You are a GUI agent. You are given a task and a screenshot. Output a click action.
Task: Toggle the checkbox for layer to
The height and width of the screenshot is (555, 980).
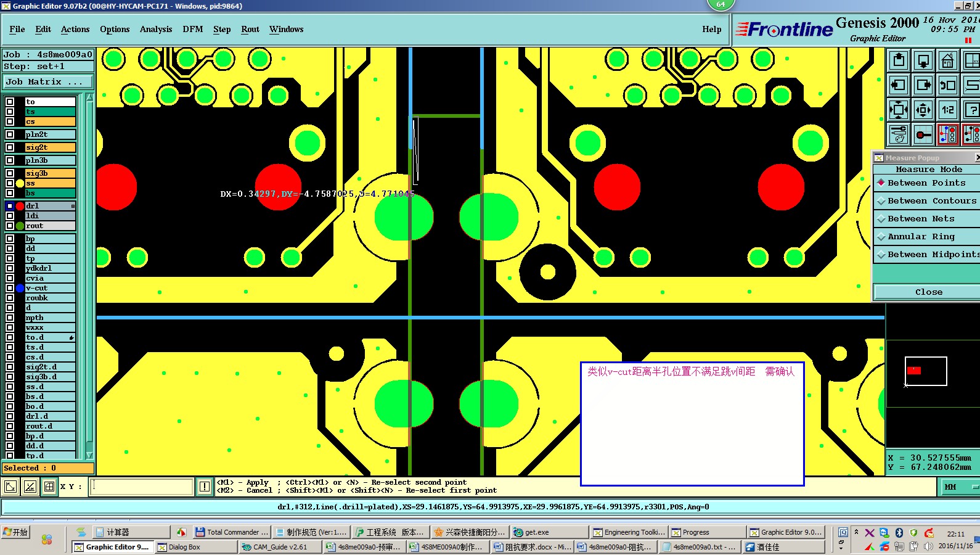point(10,102)
